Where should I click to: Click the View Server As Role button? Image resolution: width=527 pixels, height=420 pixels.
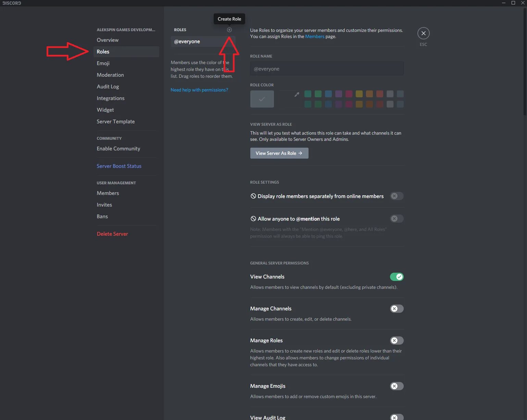click(x=279, y=153)
